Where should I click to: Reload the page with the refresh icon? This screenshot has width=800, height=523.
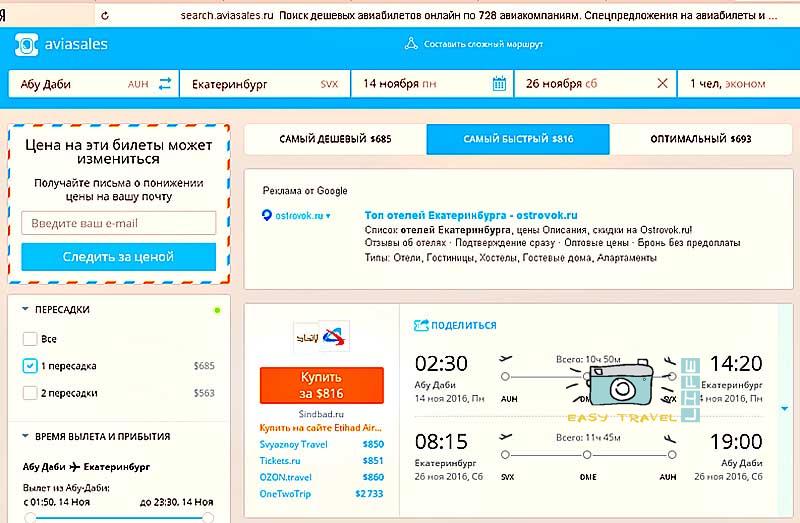[105, 15]
